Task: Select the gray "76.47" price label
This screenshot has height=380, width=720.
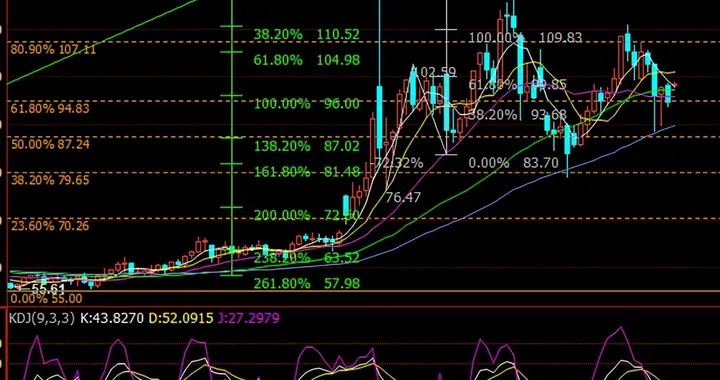Action: tap(403, 198)
